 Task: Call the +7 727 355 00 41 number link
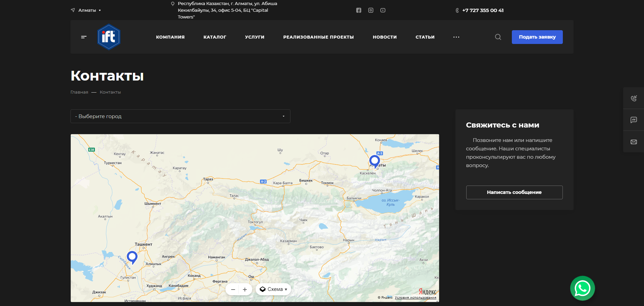coord(483,10)
